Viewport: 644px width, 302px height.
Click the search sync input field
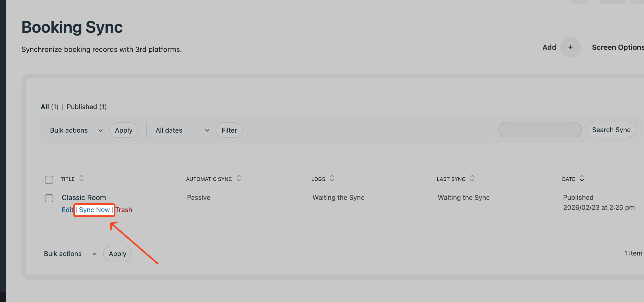[x=540, y=130]
